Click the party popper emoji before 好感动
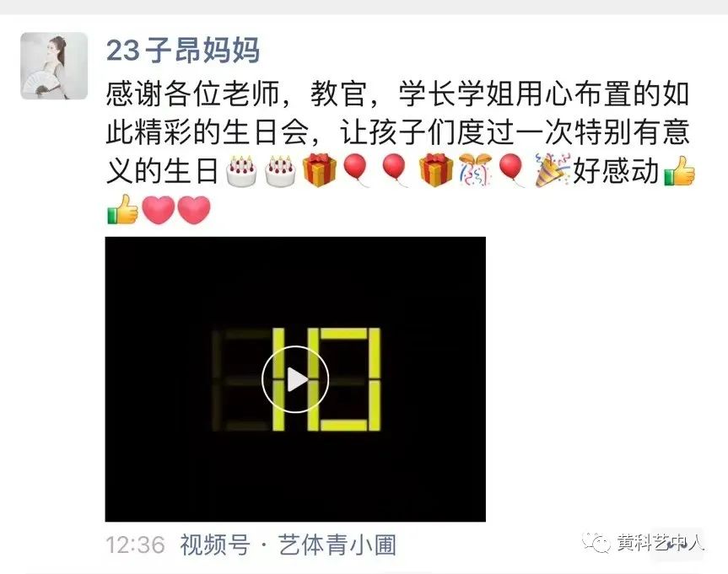Viewport: 728px width, 574px height. click(x=553, y=170)
